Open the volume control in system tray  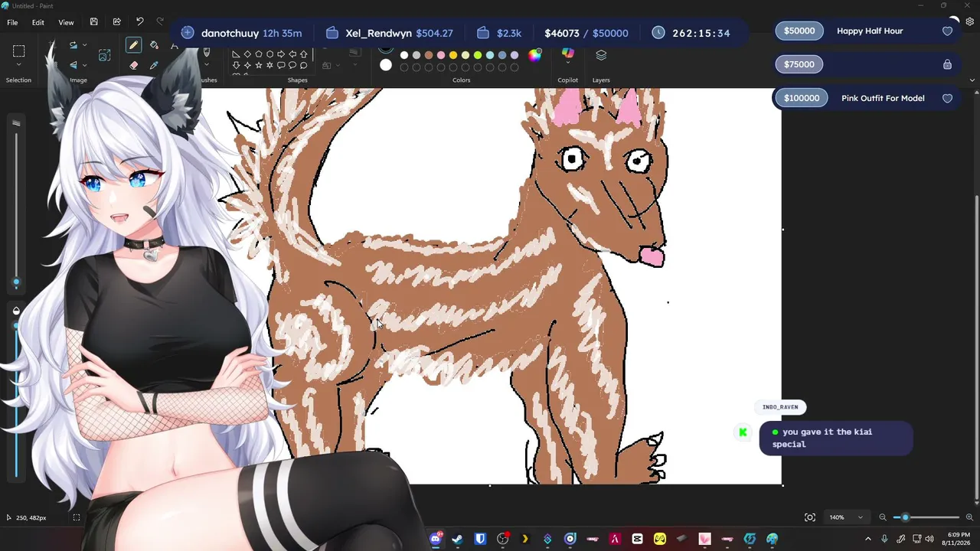(930, 539)
